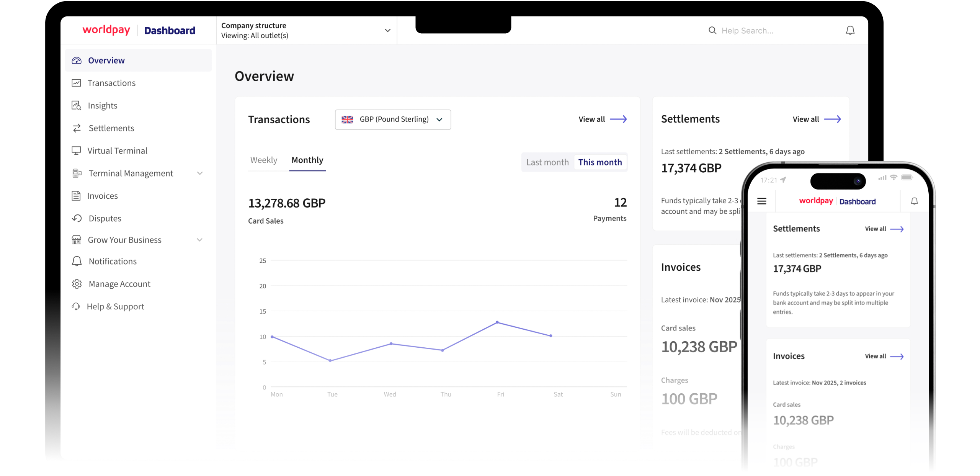Open the Overview gauge icon in sidebar
Image resolution: width=980 pixels, height=476 pixels.
click(x=77, y=61)
